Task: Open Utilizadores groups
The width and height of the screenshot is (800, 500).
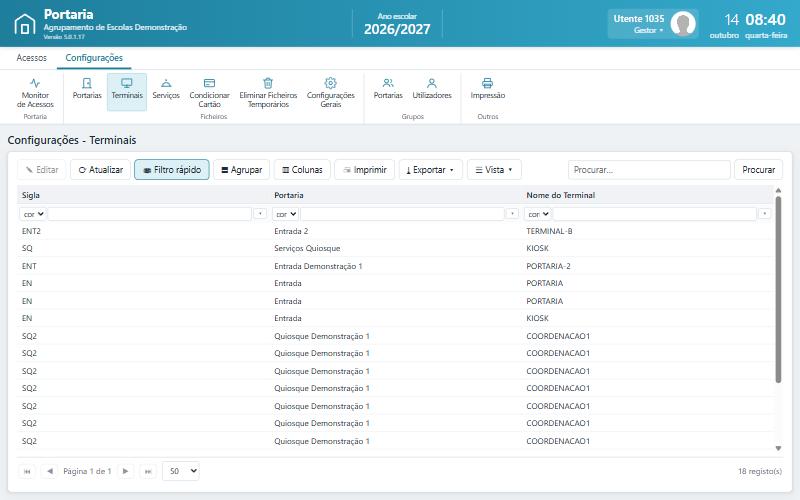Action: pyautogui.click(x=432, y=89)
